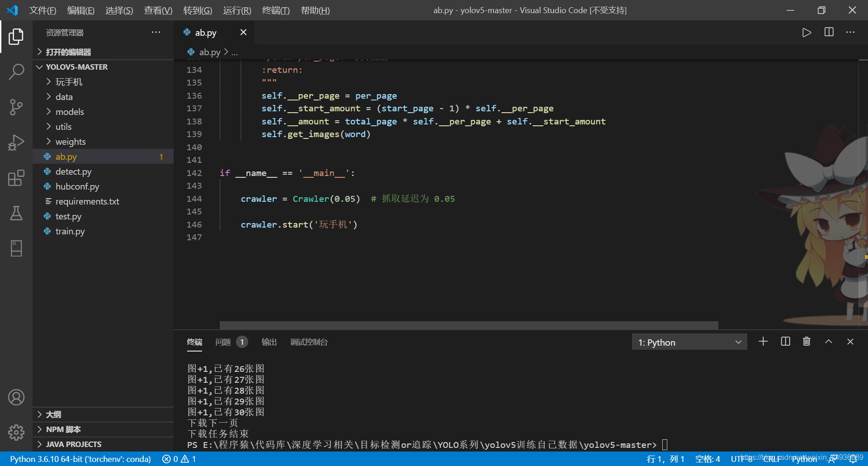This screenshot has height=466, width=868.
Task: Select ab.py in the file tree
Action: [103, 157]
